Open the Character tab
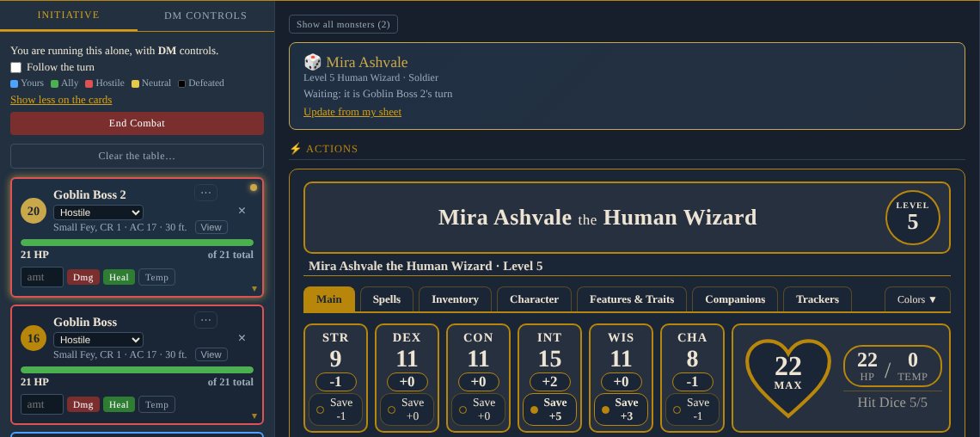Viewport: 980px width, 437px height. click(x=534, y=299)
